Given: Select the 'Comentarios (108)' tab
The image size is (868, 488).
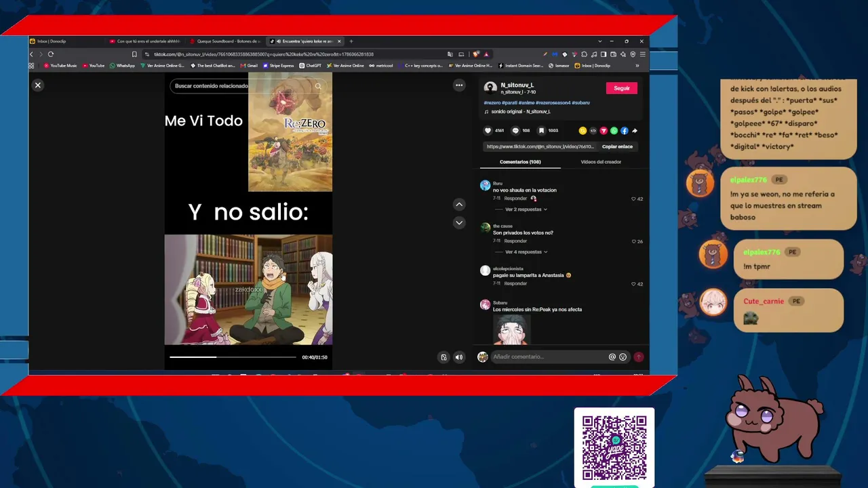Looking at the screenshot, I should click(520, 162).
